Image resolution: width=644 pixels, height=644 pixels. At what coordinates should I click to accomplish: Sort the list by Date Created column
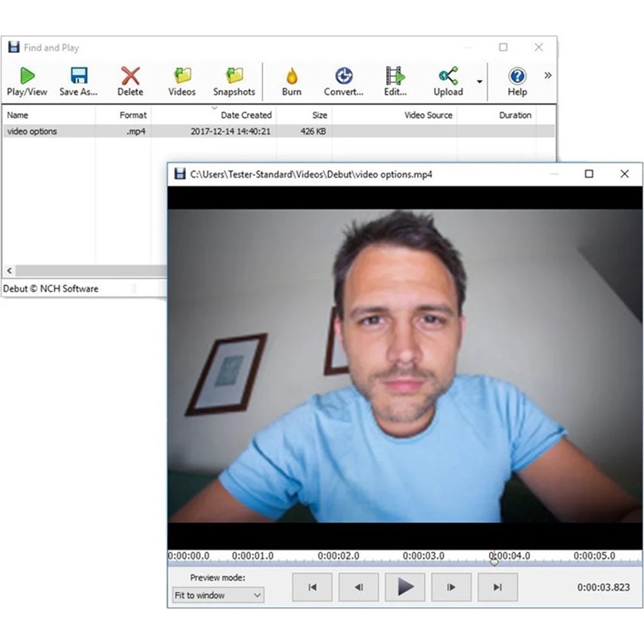246,116
